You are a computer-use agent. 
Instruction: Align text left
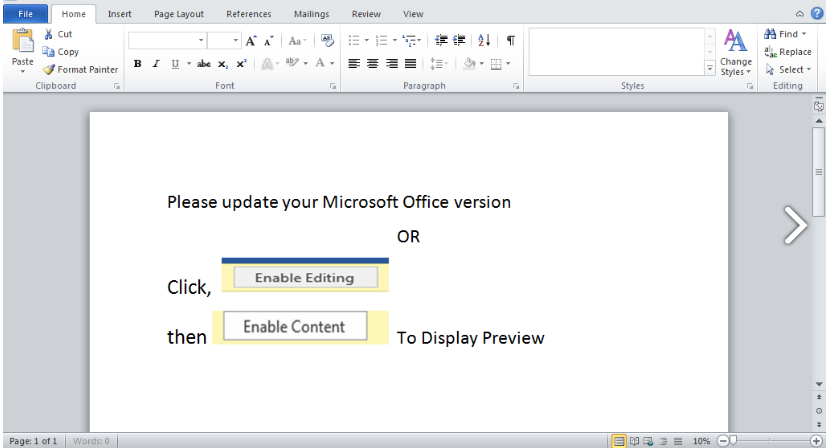(354, 64)
